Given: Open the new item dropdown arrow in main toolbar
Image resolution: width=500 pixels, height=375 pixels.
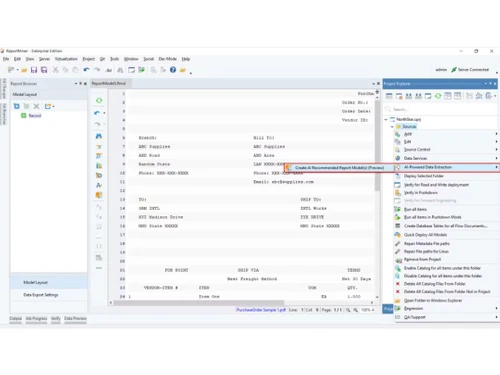Looking at the screenshot, I should click(x=17, y=70).
